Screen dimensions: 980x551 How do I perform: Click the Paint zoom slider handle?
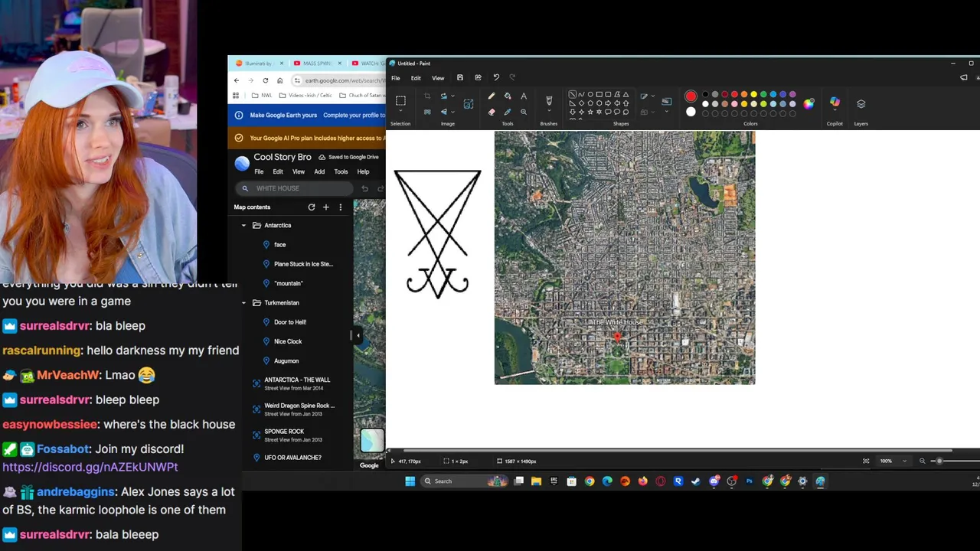click(x=939, y=461)
